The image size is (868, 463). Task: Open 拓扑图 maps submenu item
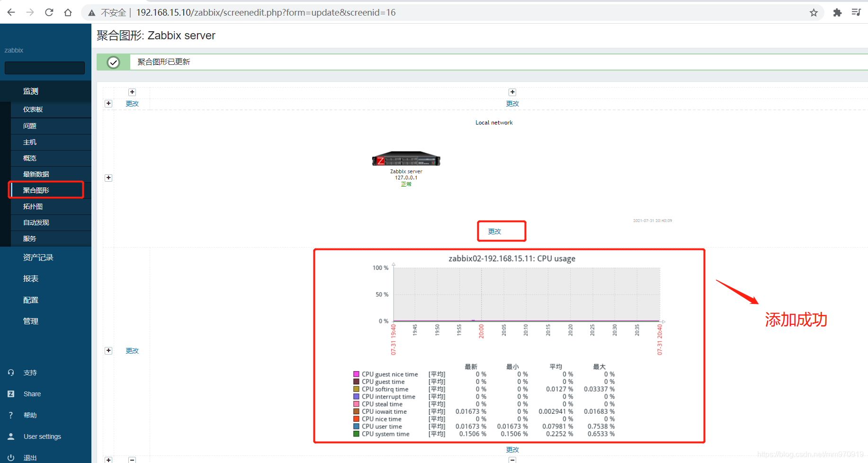(33, 206)
